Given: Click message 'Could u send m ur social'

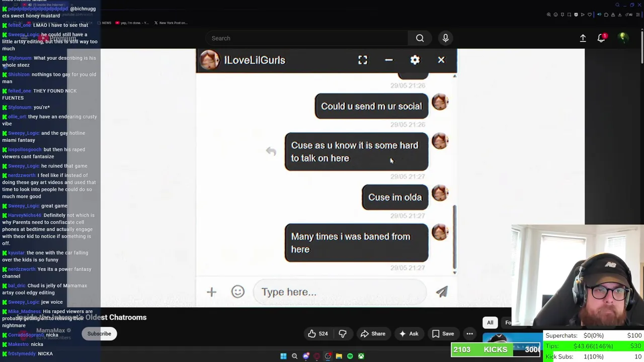Looking at the screenshot, I should (371, 107).
